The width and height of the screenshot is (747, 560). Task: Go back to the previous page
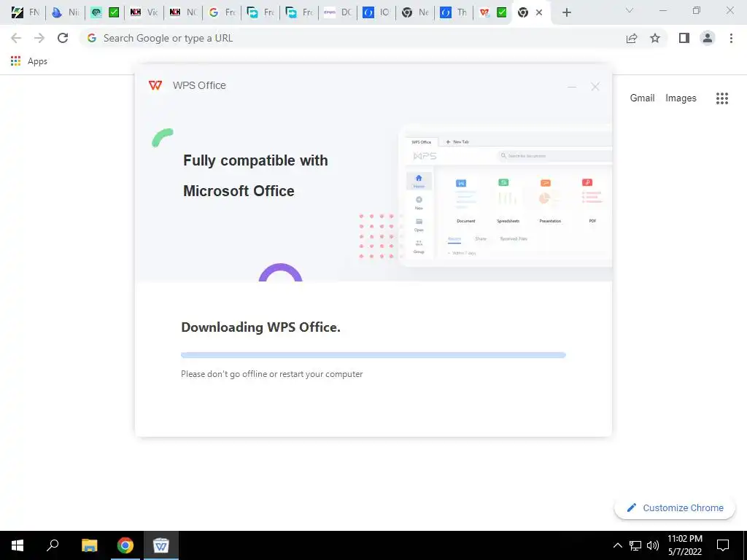(16, 38)
